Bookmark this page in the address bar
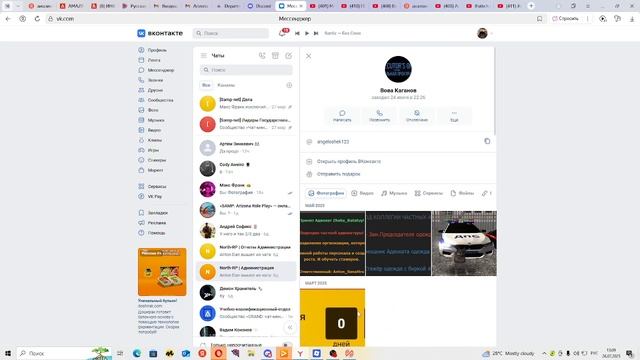This screenshot has width=640, height=360. (540, 19)
